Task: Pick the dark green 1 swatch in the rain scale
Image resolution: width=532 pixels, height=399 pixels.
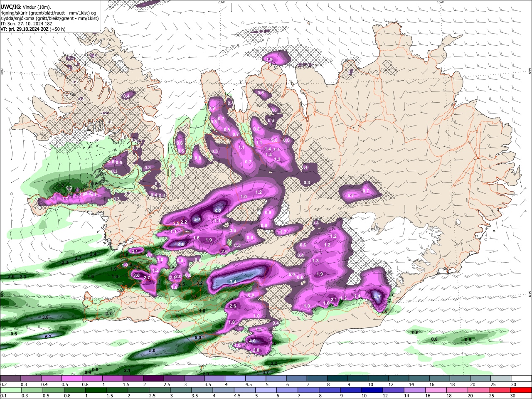Action: (x=95, y=390)
